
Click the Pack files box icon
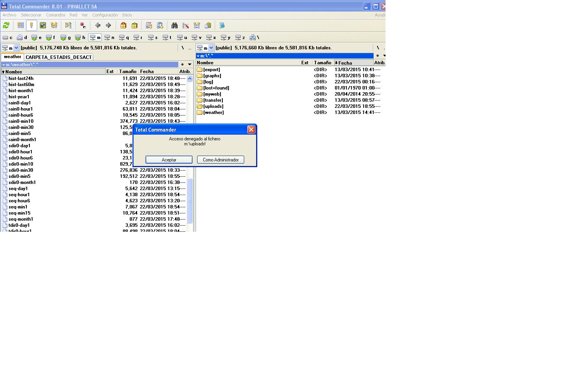123,26
